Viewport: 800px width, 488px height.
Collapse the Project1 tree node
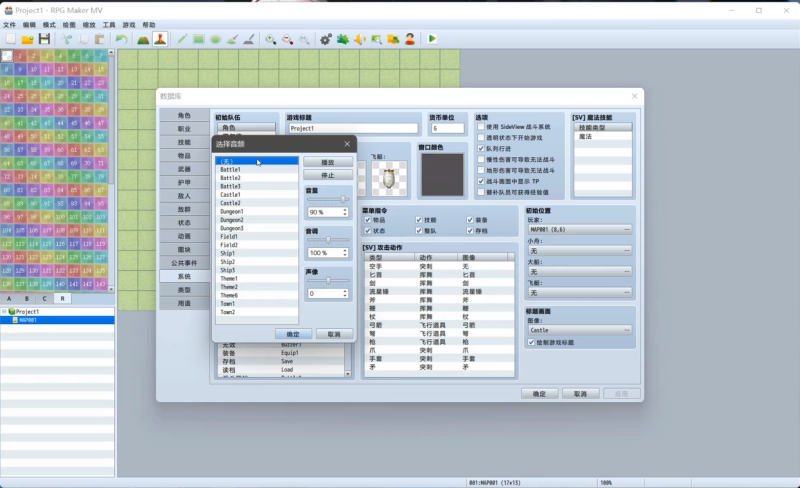coord(4,311)
